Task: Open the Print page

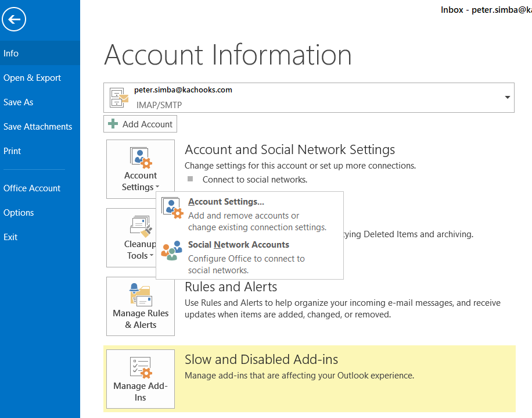Action: [x=40, y=151]
